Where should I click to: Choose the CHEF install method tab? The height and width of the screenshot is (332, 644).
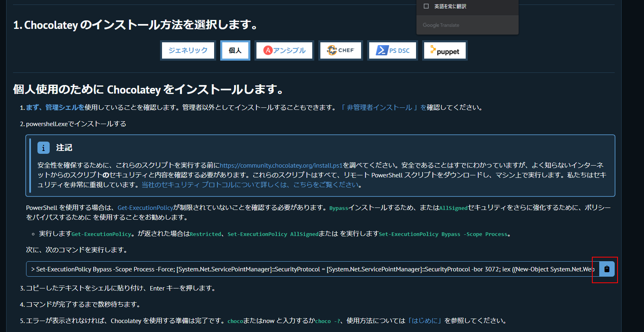(341, 50)
